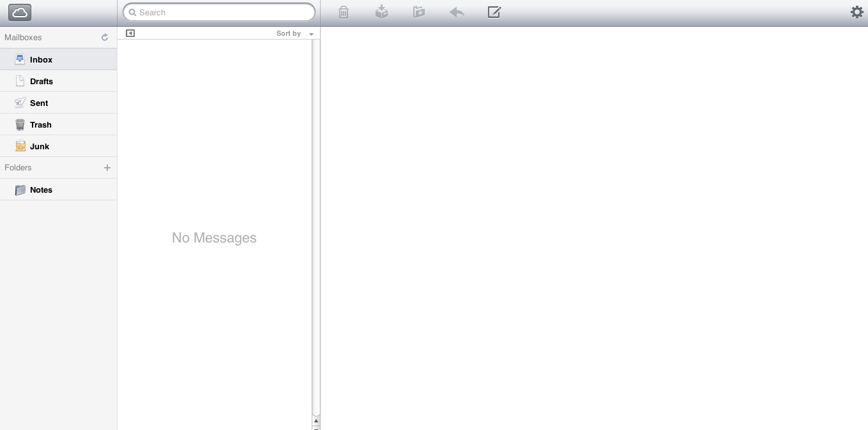Open the Drafts mailbox label
This screenshot has width=868, height=430.
click(x=42, y=81)
